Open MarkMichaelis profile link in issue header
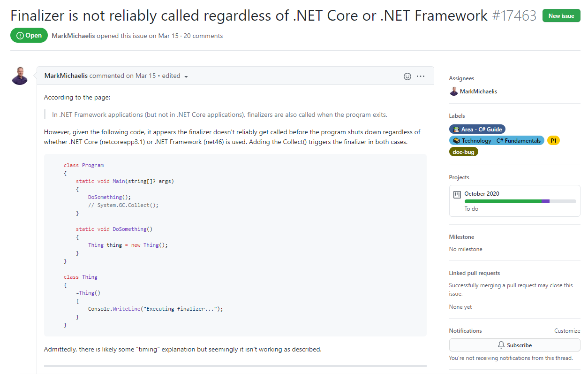588x374 pixels. (x=73, y=36)
